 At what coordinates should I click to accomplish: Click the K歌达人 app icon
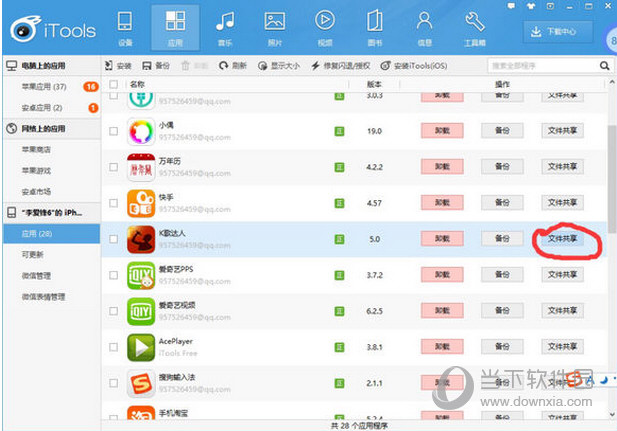(141, 239)
